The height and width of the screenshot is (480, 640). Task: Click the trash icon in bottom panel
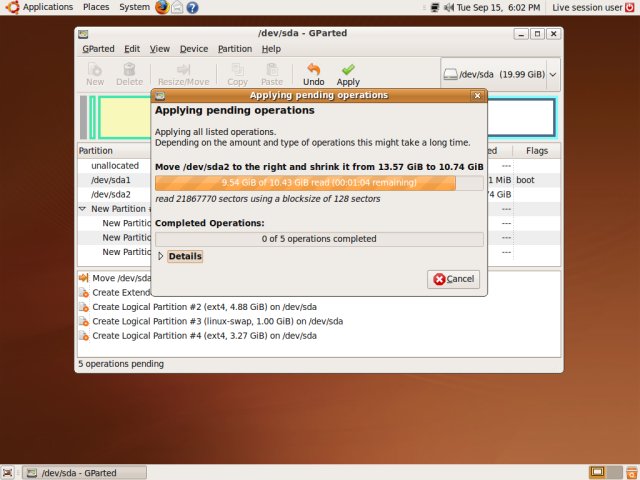coord(632,473)
